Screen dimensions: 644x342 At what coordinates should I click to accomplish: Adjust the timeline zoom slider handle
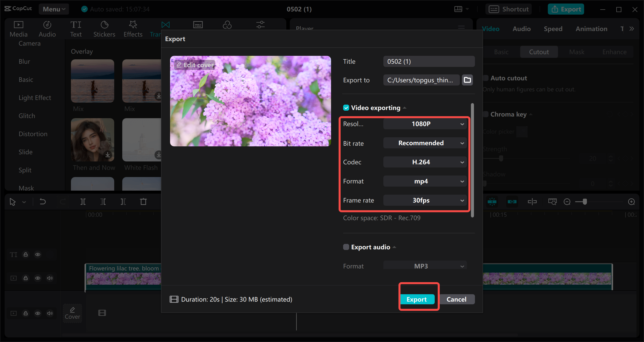(x=585, y=202)
